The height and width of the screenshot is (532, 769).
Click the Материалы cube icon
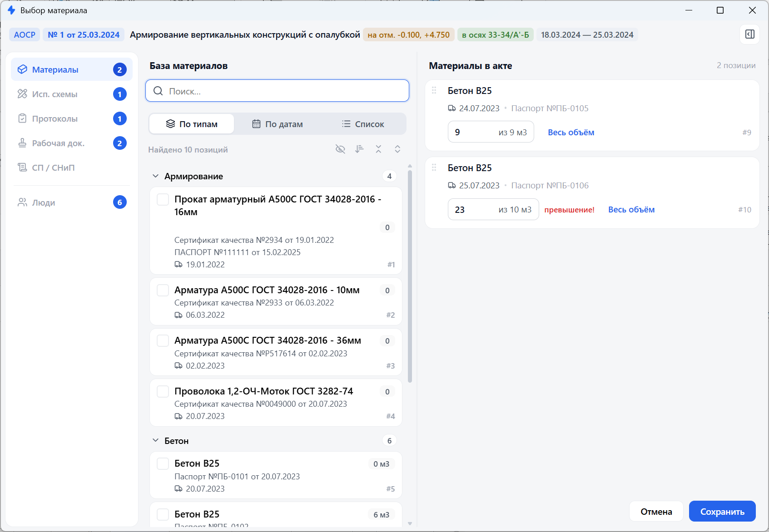click(x=22, y=69)
